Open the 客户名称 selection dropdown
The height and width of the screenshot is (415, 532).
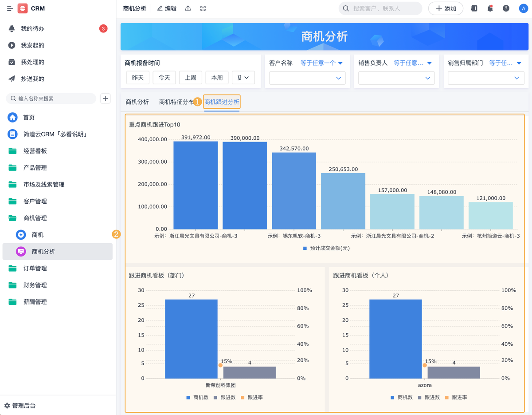tap(307, 78)
